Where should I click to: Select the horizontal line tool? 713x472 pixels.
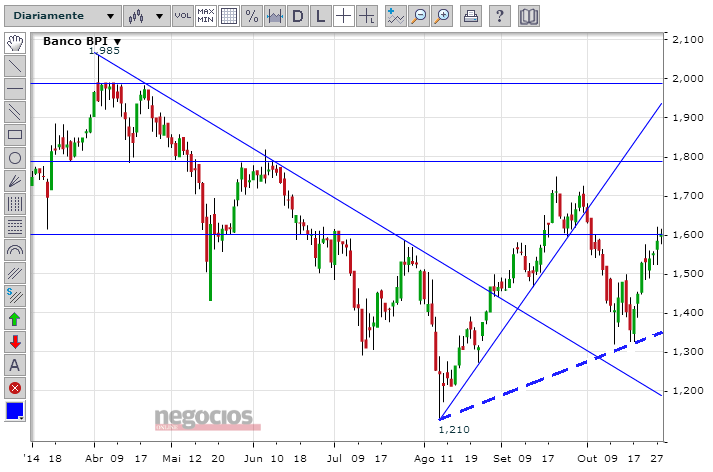[15, 89]
